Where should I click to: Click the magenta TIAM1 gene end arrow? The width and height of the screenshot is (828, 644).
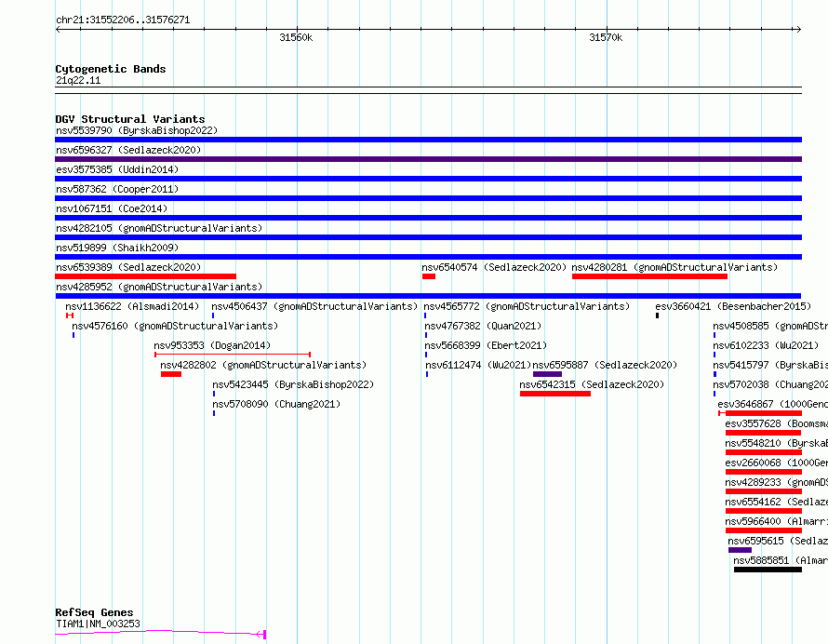point(261,634)
